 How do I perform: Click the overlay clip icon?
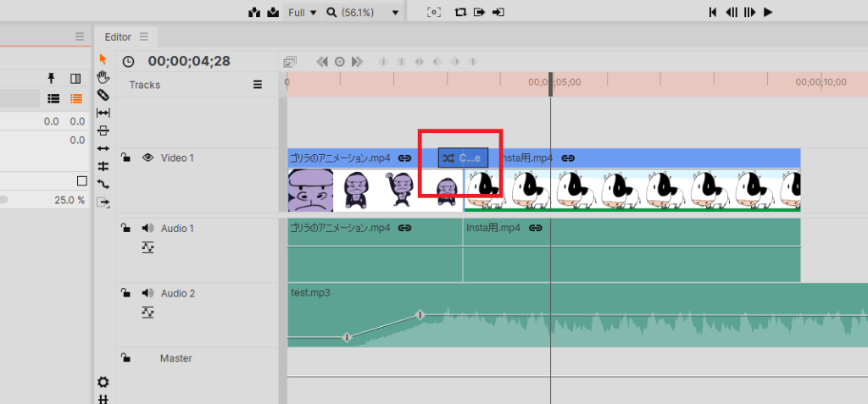point(273,12)
